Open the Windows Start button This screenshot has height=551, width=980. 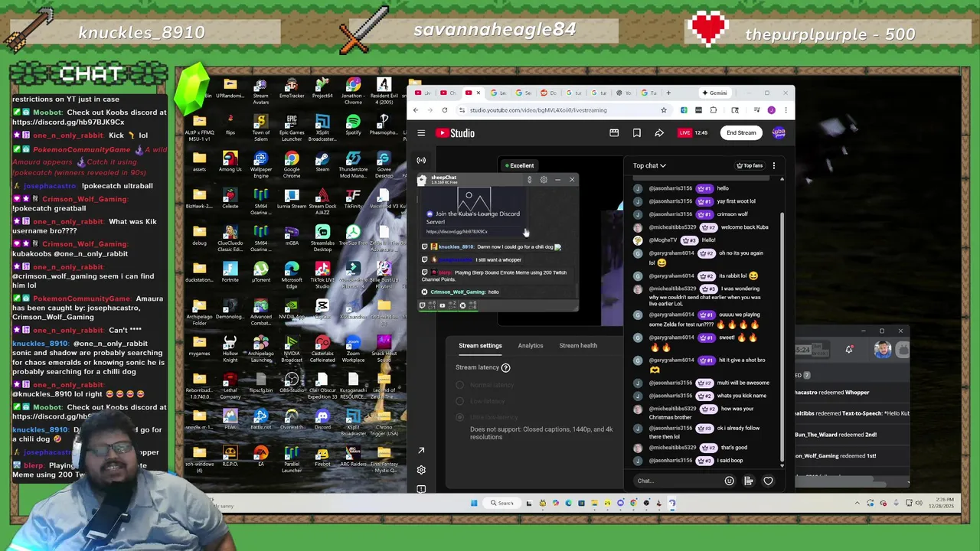[474, 503]
